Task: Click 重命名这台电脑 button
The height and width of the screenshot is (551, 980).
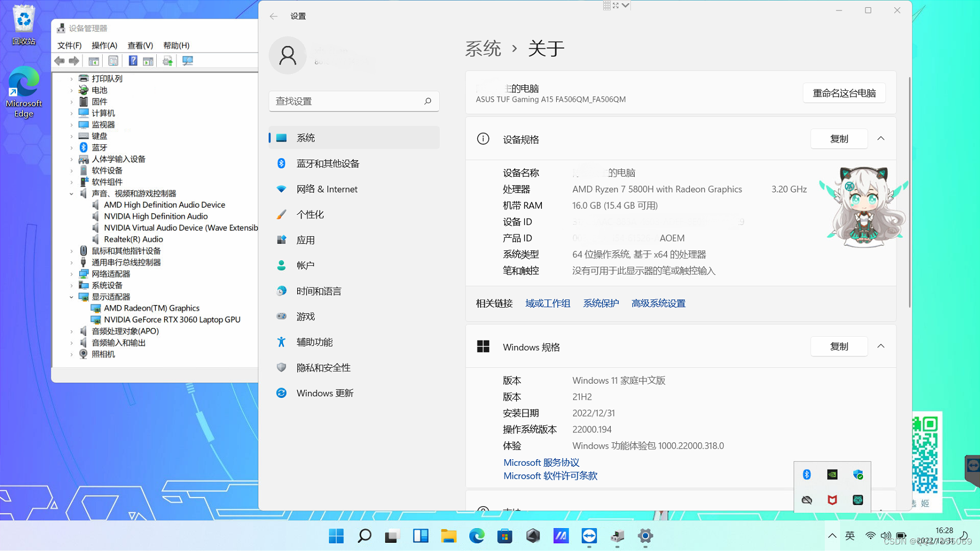Action: [844, 93]
